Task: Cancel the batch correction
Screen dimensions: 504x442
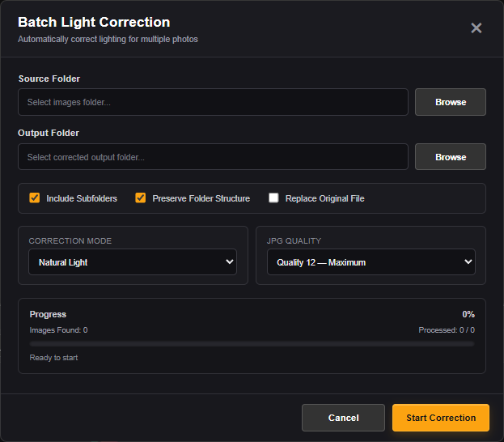Action: [343, 418]
